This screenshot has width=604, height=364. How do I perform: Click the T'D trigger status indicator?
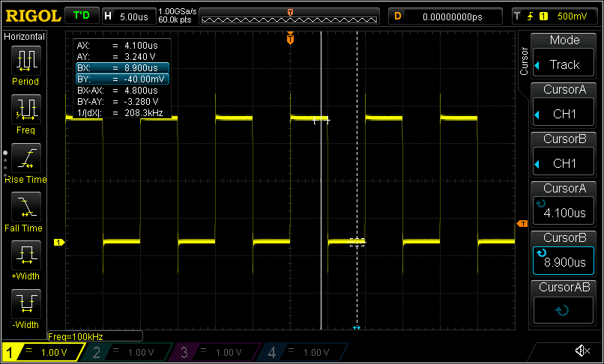pyautogui.click(x=81, y=16)
